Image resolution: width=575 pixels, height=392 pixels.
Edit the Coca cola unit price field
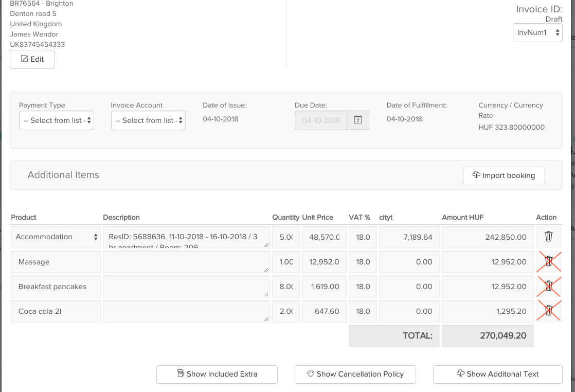point(324,311)
